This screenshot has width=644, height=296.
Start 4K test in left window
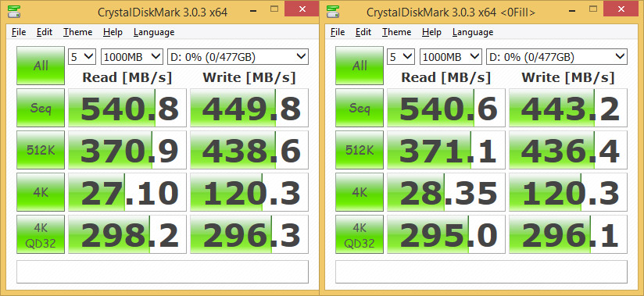41,192
